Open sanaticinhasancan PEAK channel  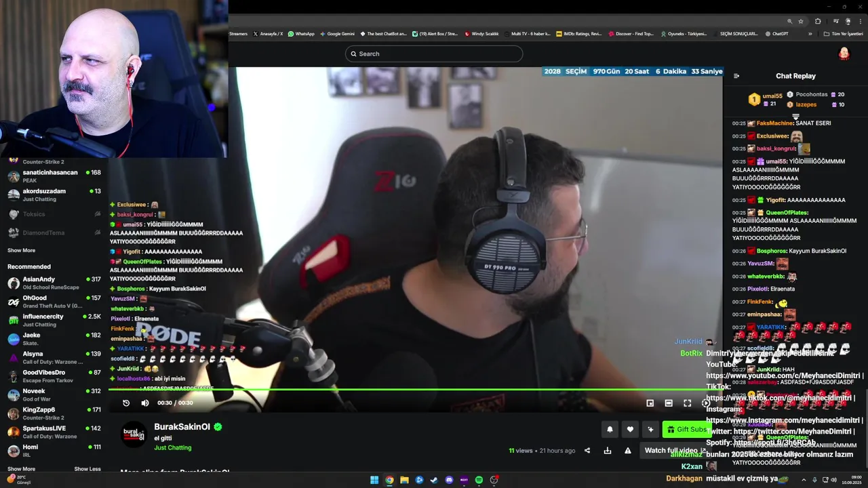(54, 176)
